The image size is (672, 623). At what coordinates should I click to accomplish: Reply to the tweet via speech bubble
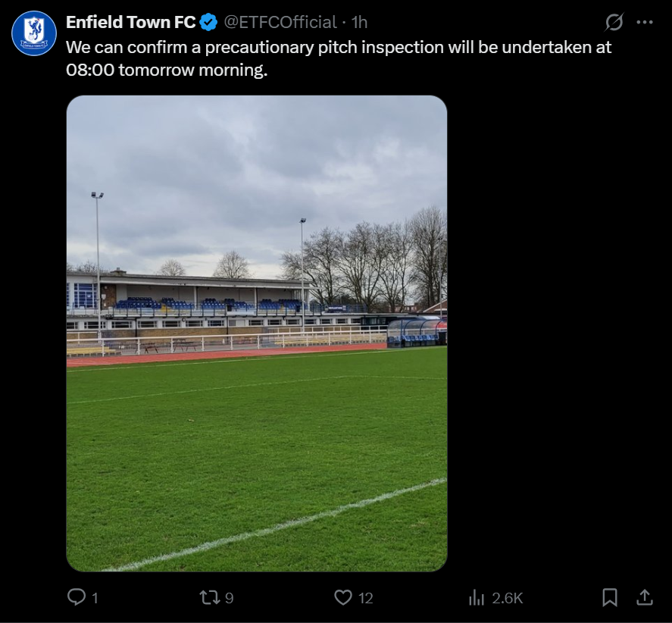77,598
